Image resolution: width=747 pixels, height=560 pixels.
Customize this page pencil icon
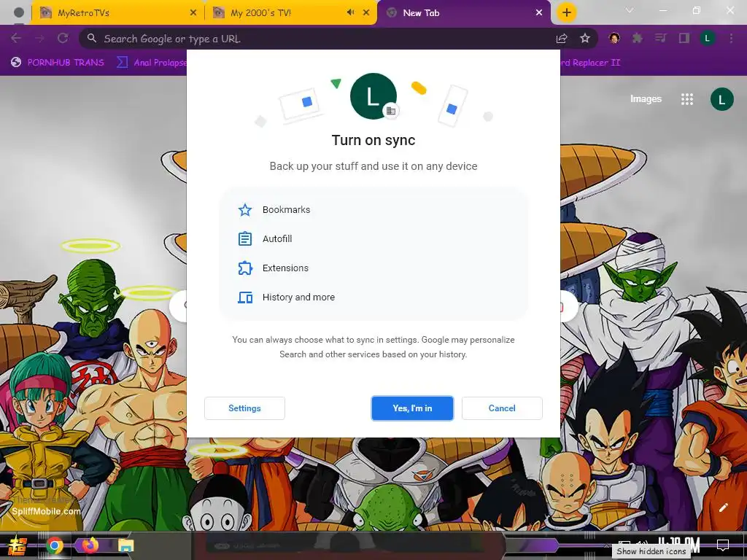pos(723,507)
